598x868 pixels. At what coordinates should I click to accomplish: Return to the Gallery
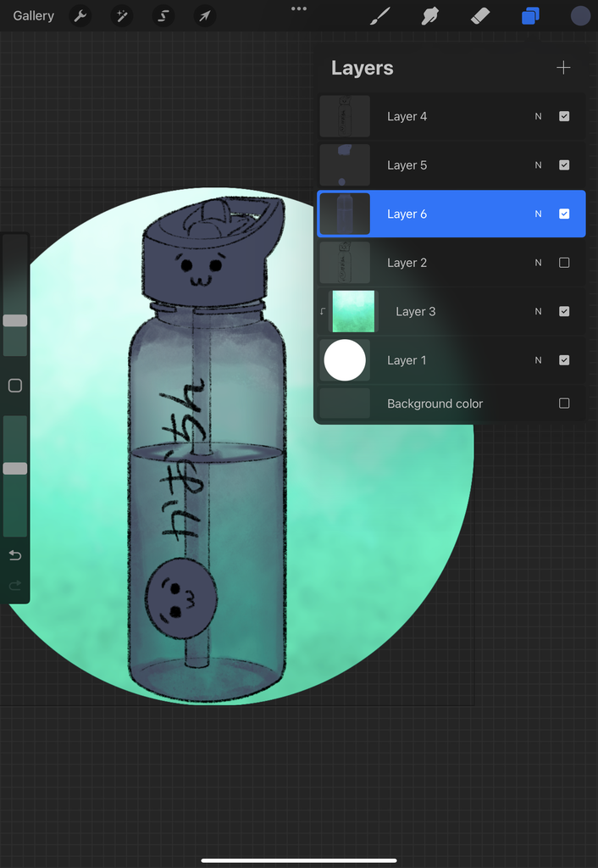pyautogui.click(x=34, y=16)
